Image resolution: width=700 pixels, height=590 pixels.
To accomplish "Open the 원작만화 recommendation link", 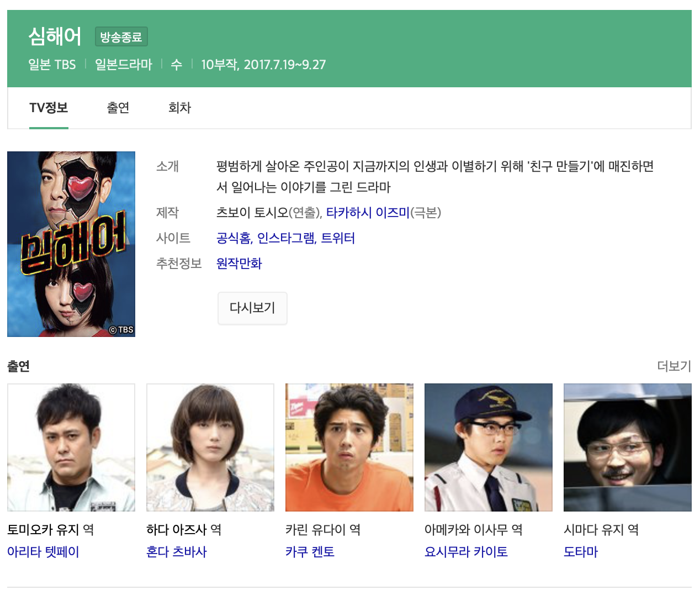I will (x=239, y=264).
